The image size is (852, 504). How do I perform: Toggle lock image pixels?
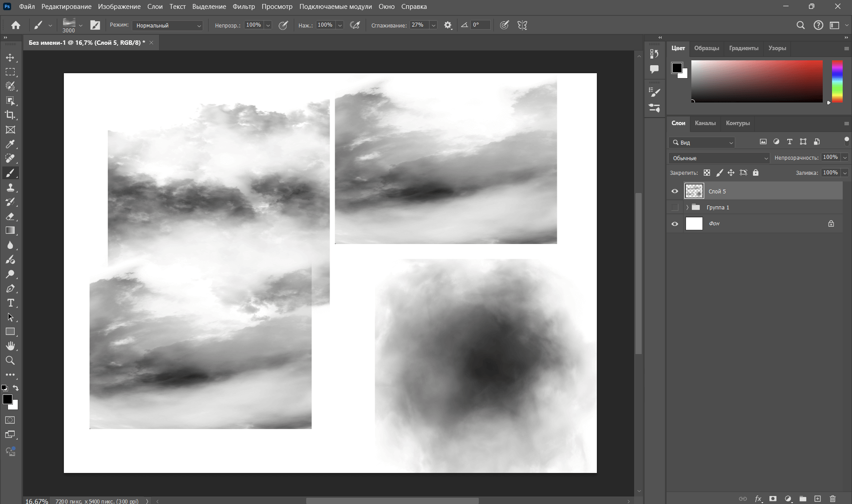(x=719, y=173)
